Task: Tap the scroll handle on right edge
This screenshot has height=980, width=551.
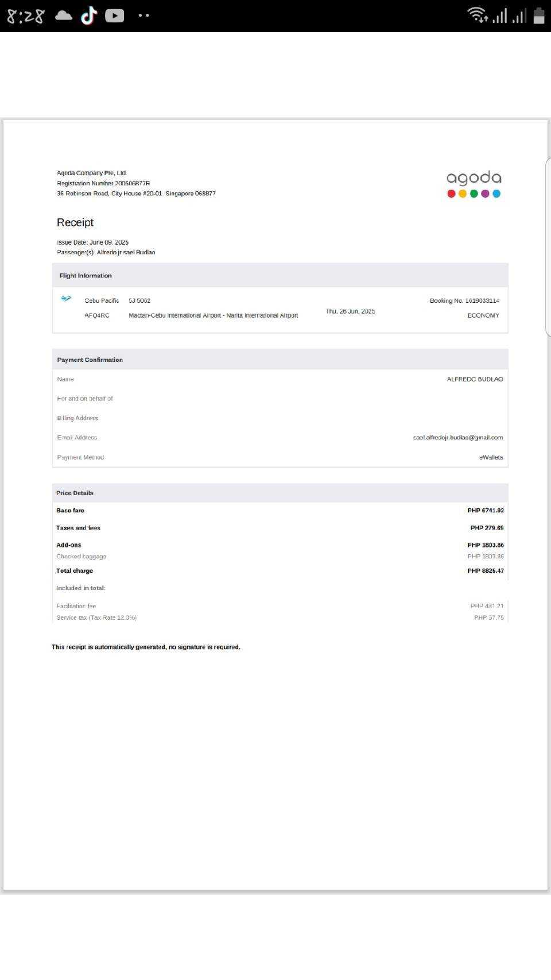Action: 548,247
